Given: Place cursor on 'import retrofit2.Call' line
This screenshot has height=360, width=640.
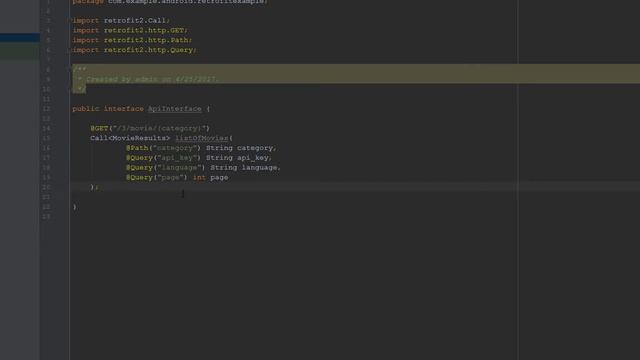Looking at the screenshot, I should click(x=121, y=20).
